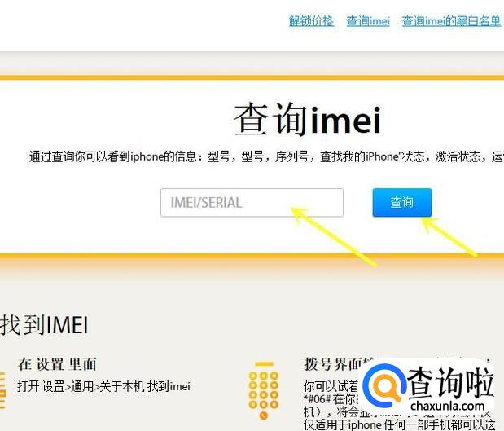
Task: Open the 查询imei link in header
Action: tap(368, 21)
